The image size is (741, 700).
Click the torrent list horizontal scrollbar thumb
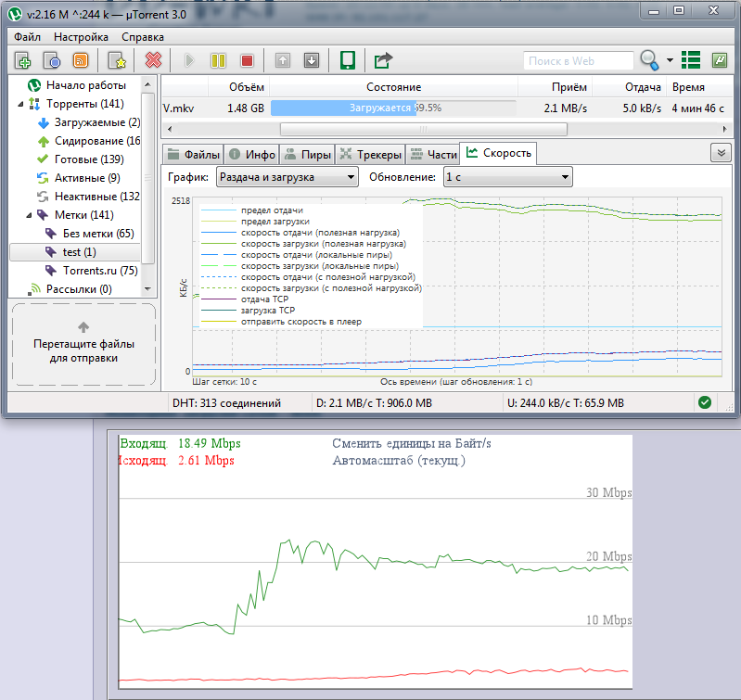coord(424,129)
